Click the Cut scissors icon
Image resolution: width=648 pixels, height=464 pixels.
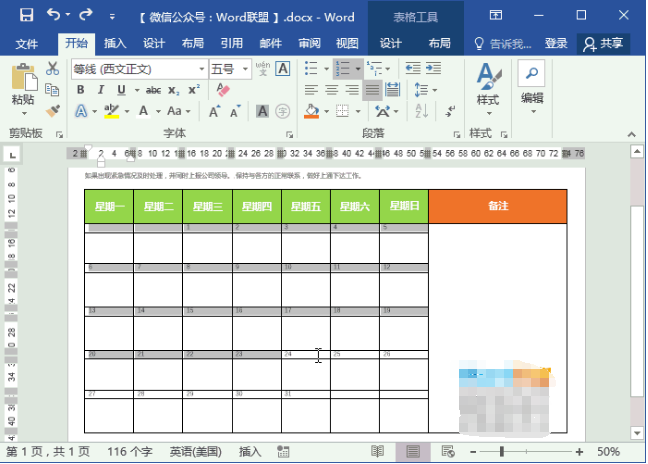click(x=52, y=69)
